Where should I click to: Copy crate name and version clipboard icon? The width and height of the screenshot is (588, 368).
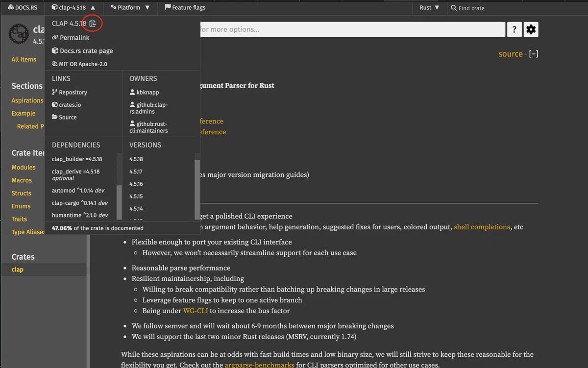(93, 23)
